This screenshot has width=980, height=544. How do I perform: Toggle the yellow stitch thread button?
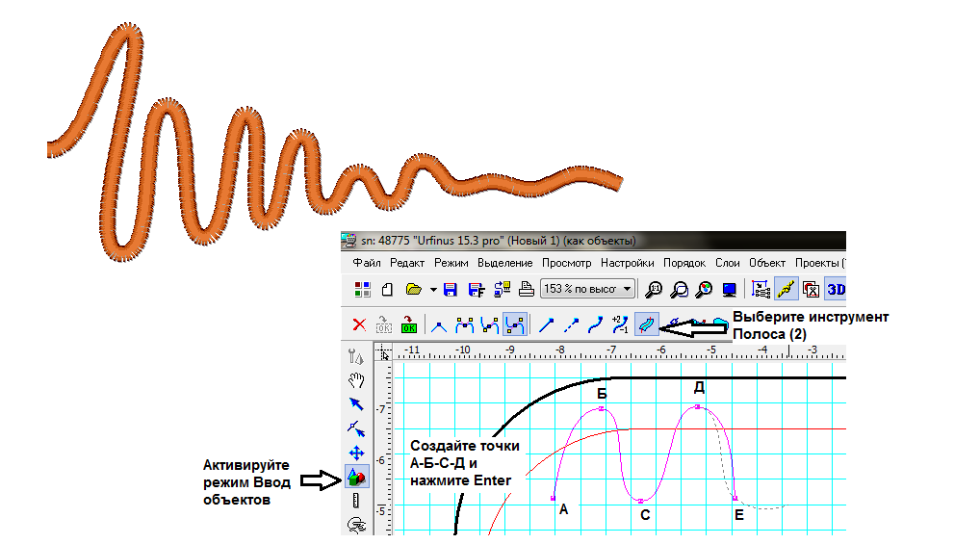[x=786, y=289]
